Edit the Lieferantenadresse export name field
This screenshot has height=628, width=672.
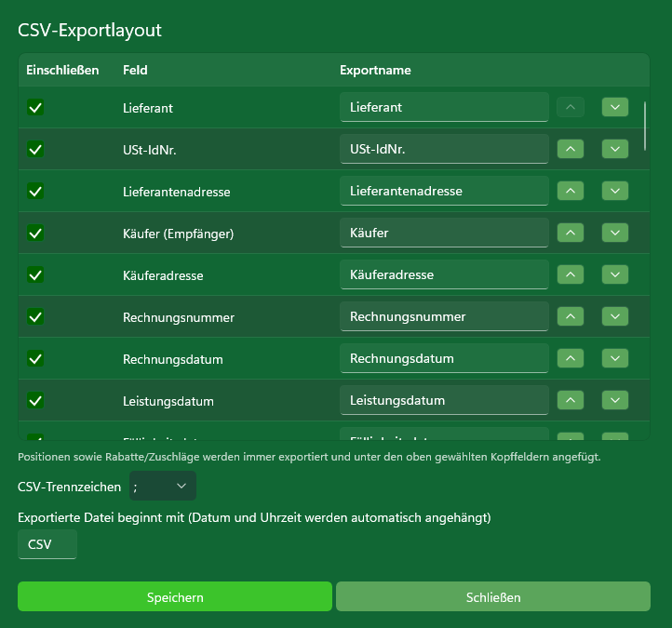(444, 191)
